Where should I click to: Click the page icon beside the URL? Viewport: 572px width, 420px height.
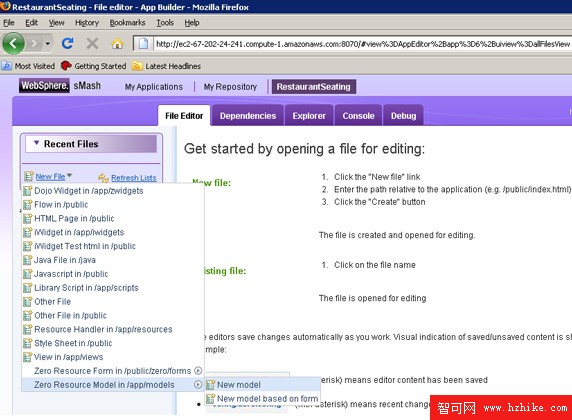(143, 44)
